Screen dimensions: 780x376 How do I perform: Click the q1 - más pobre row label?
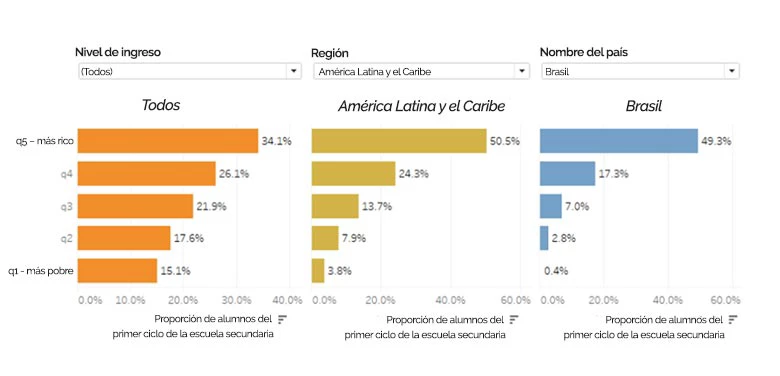41,271
